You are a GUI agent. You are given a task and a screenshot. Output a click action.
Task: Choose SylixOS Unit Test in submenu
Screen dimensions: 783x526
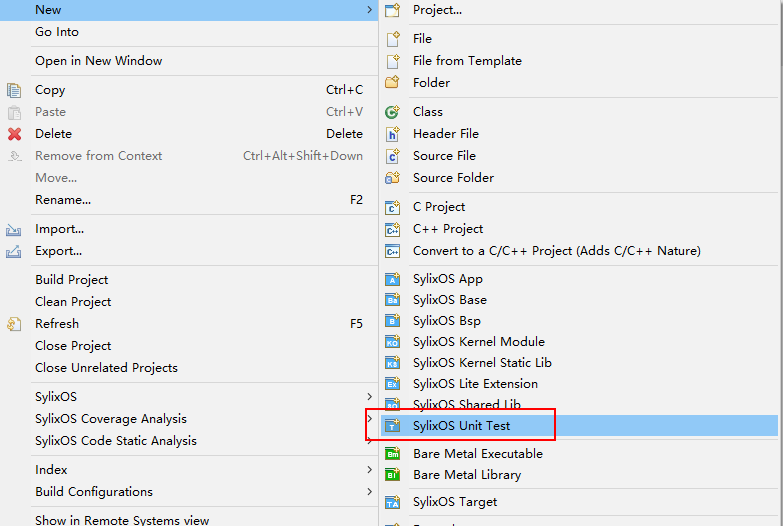579,426
